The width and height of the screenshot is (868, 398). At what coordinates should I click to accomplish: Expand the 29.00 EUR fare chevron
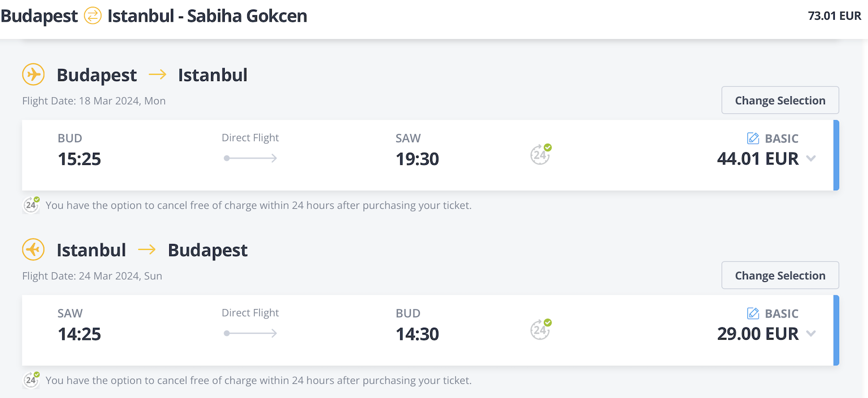coord(811,334)
